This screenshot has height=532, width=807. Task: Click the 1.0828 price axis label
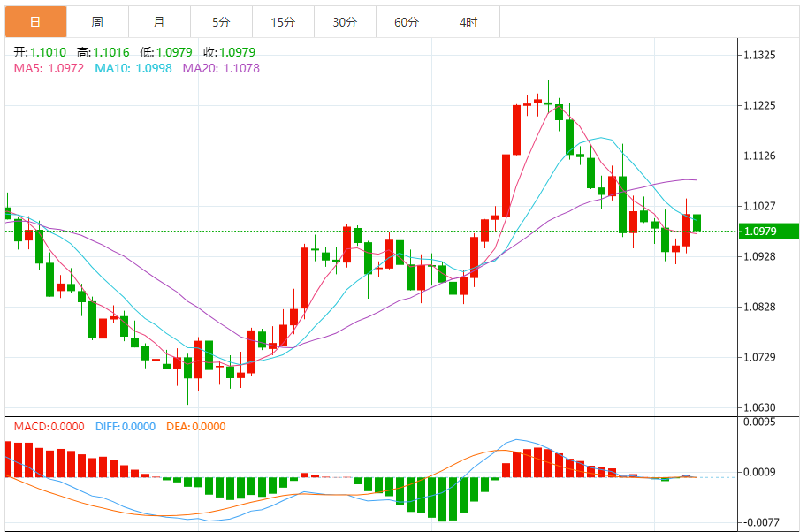tap(759, 308)
